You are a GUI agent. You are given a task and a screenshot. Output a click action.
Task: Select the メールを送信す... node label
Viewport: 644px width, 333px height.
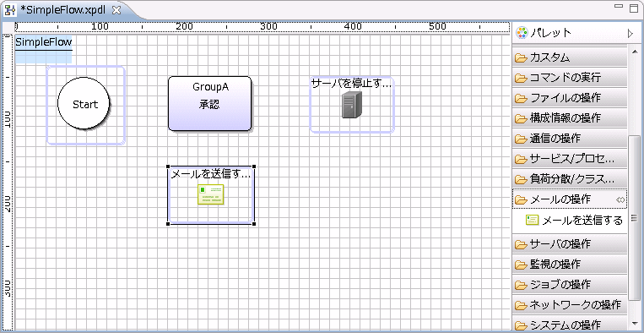pos(211,174)
